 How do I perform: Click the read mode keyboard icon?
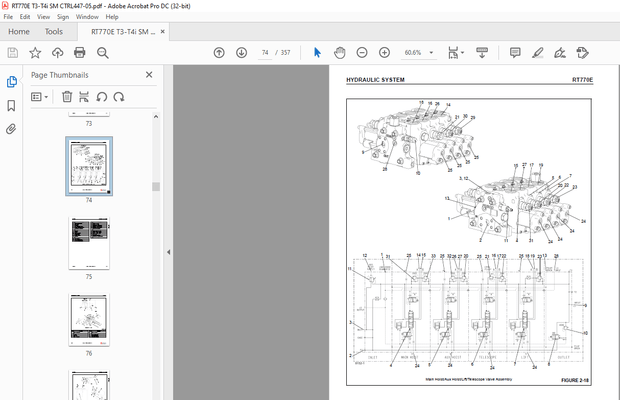click(x=482, y=53)
